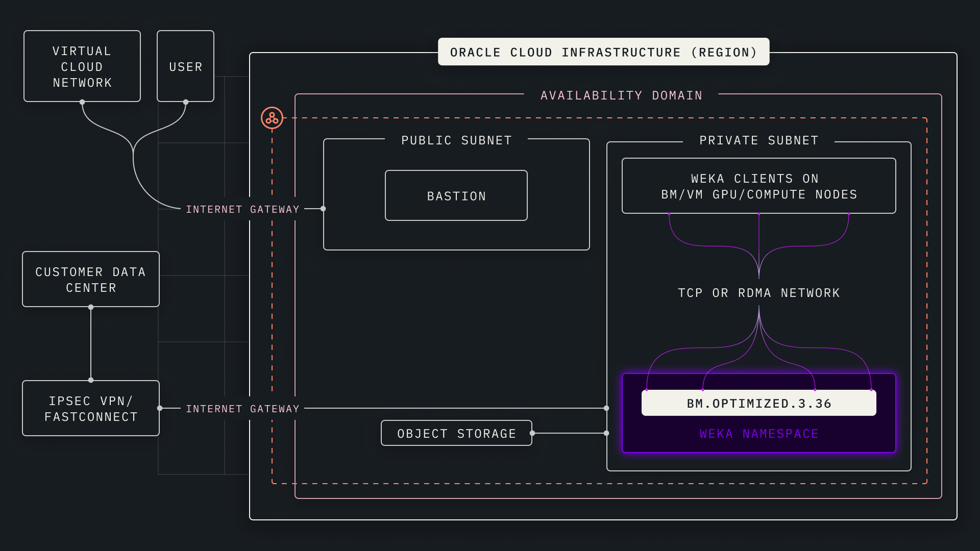Viewport: 980px width, 551px height.
Task: Click the BM.OPTIMIZED.3.36 shape
Action: pos(758,403)
